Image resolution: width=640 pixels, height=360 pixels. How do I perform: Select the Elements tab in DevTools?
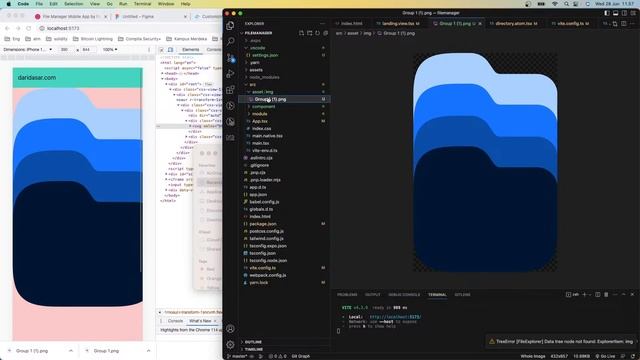tap(191, 49)
